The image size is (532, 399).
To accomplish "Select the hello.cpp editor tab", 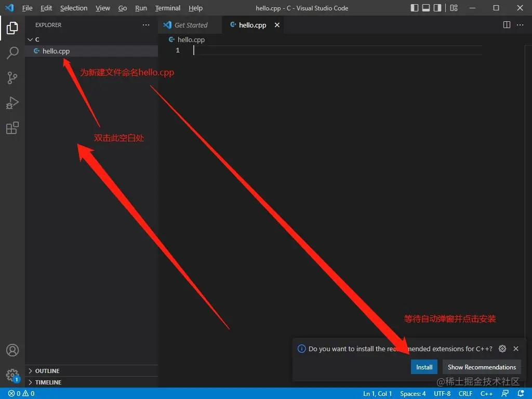I will click(252, 25).
